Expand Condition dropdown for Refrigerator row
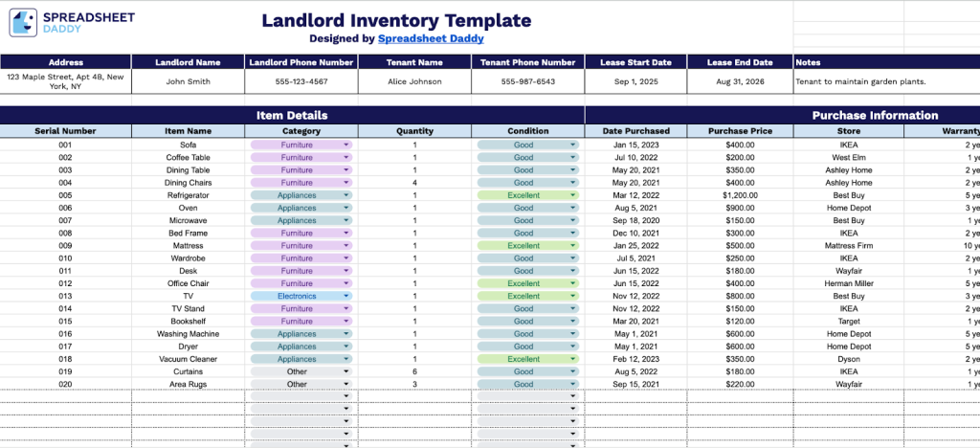This screenshot has width=980, height=448. point(573,195)
